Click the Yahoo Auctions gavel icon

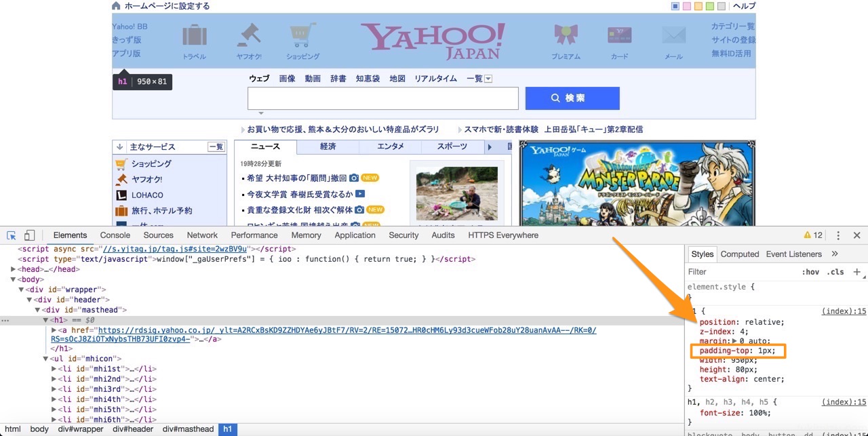coord(249,36)
